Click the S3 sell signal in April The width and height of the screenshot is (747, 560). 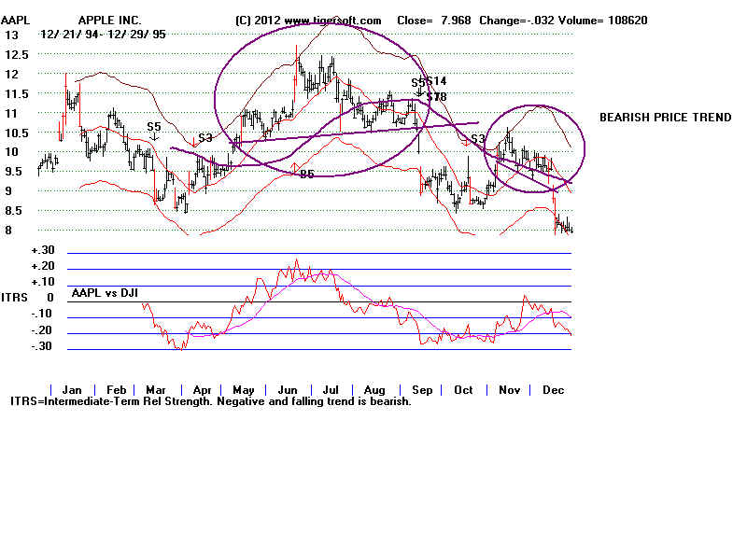point(204,138)
